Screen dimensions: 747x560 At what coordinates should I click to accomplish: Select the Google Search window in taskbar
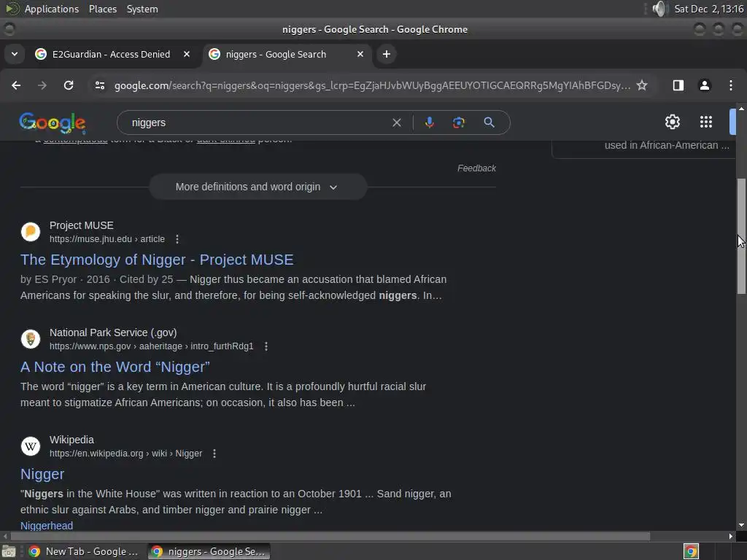pyautogui.click(x=209, y=551)
